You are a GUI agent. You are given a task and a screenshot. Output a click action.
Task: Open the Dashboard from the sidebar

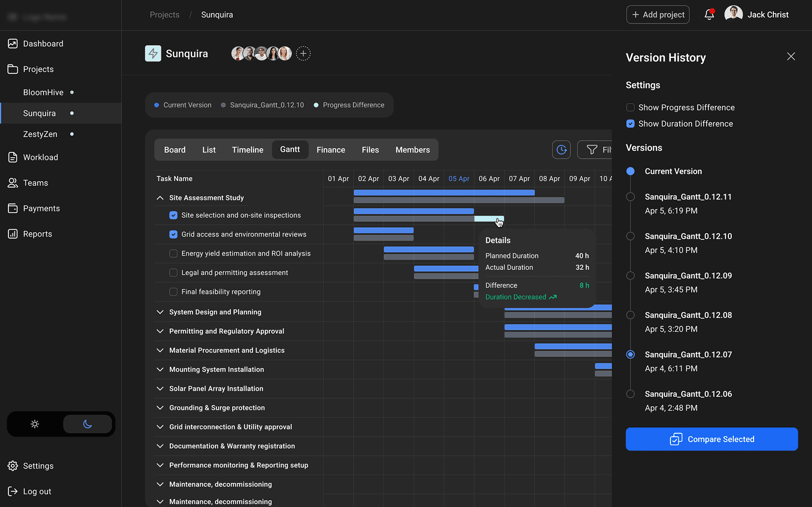point(43,44)
